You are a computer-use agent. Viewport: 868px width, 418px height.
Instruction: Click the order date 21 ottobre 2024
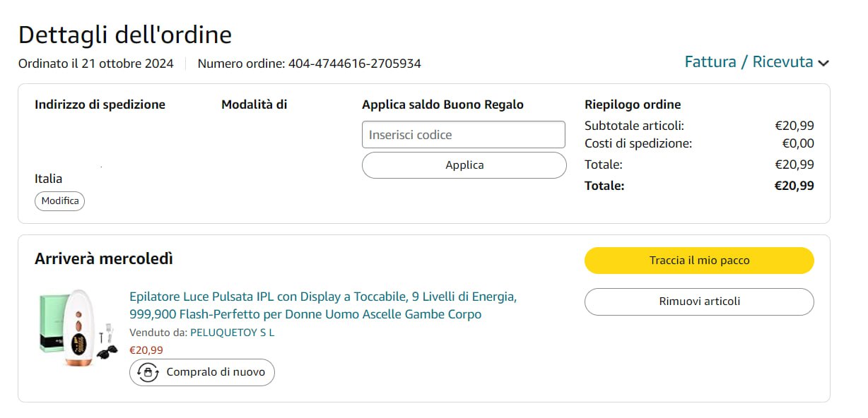[x=127, y=64]
